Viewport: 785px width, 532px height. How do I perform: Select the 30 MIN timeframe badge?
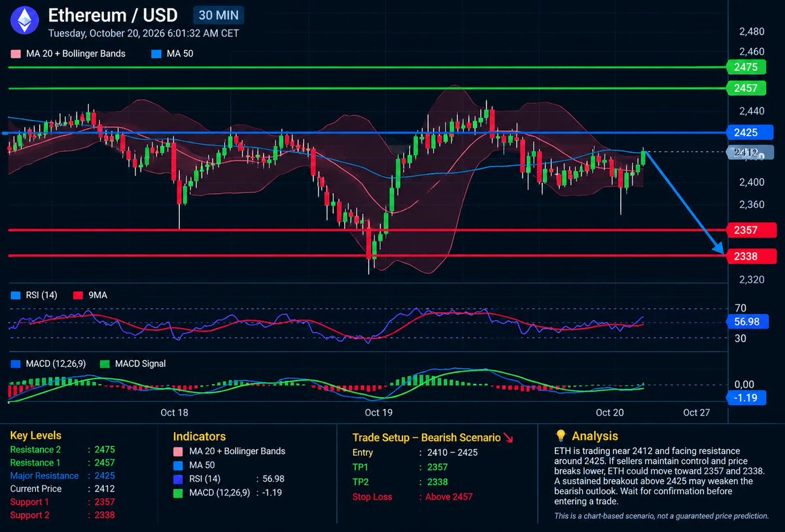coord(219,15)
